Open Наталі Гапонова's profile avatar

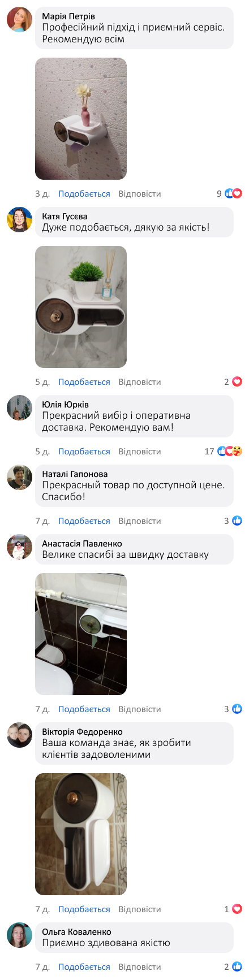tap(19, 477)
